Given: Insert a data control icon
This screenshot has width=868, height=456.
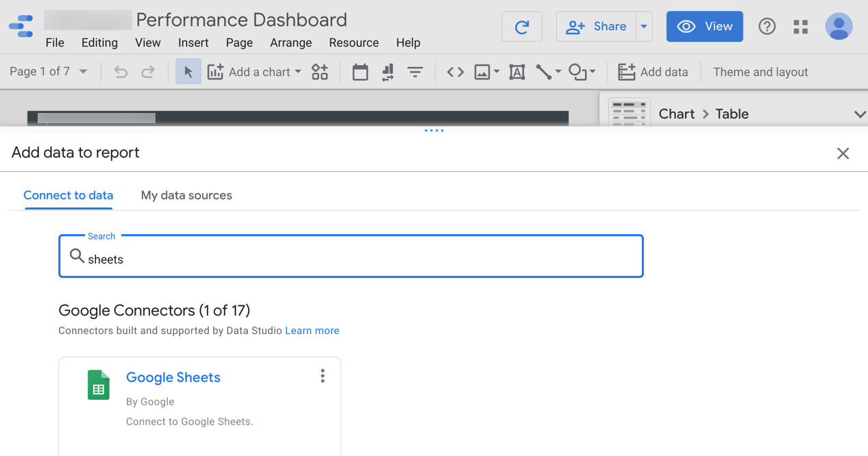Looking at the screenshot, I should click(388, 72).
